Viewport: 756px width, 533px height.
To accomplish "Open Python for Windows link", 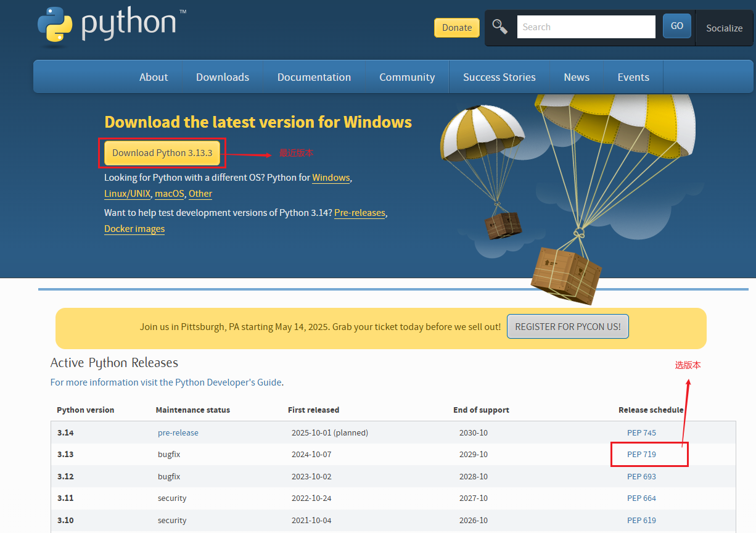I will click(x=331, y=178).
